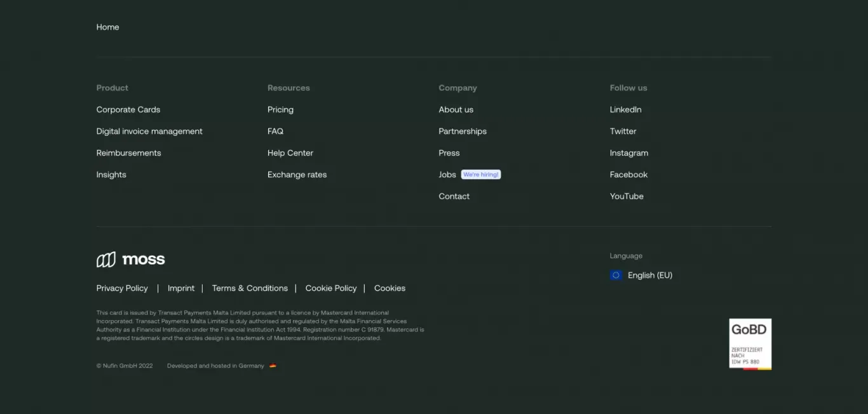Image resolution: width=868 pixels, height=414 pixels.
Task: Click the Company column heading
Action: tap(458, 88)
